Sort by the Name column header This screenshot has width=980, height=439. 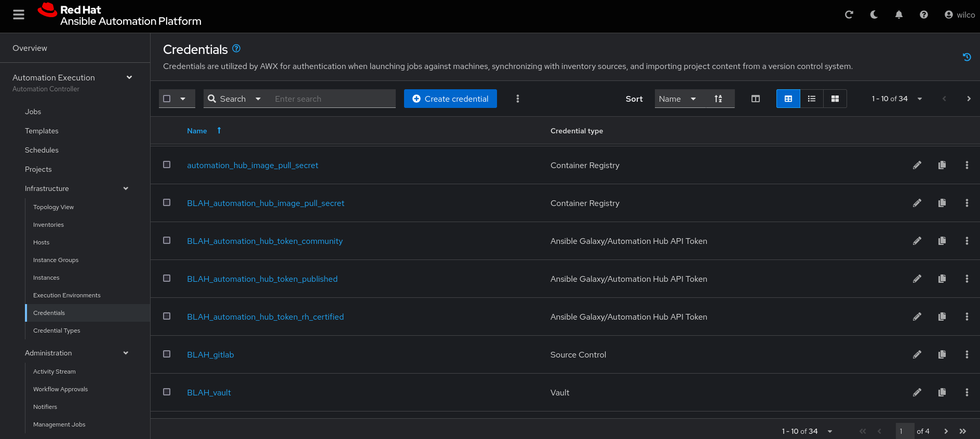(197, 131)
